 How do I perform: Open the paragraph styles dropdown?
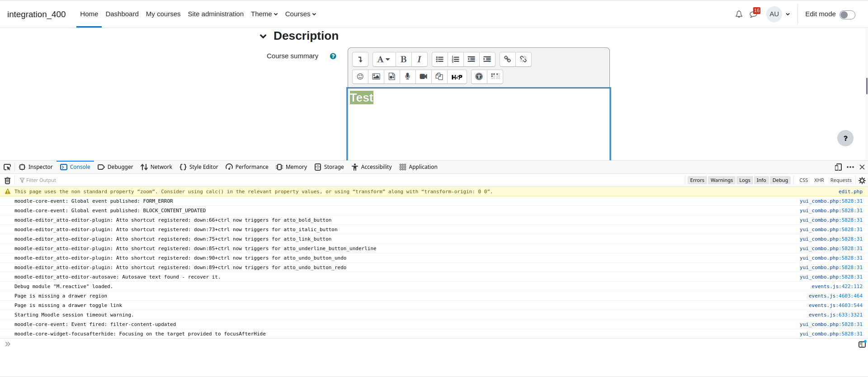383,59
